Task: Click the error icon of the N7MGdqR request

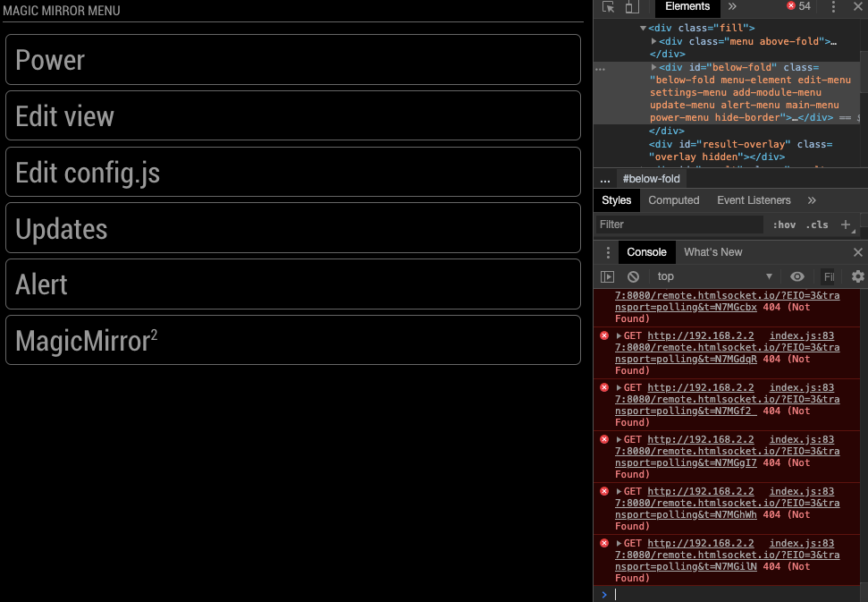Action: 604,335
